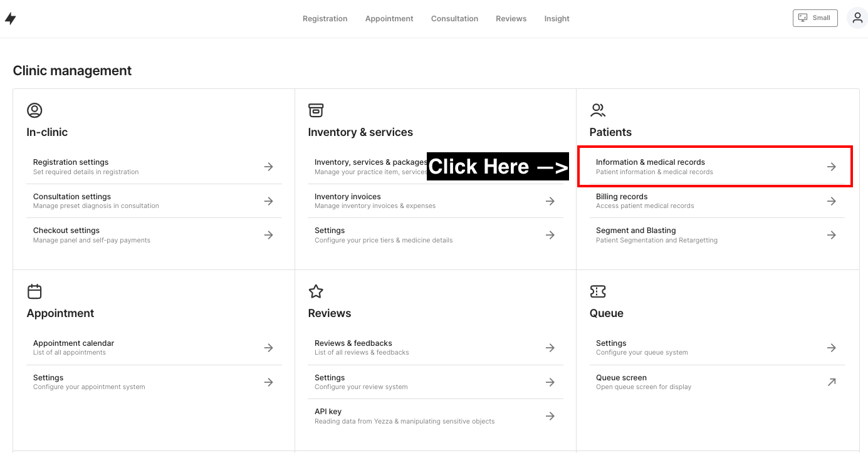
Task: Click the arrow beside Appointment system Settings
Action: point(268,382)
